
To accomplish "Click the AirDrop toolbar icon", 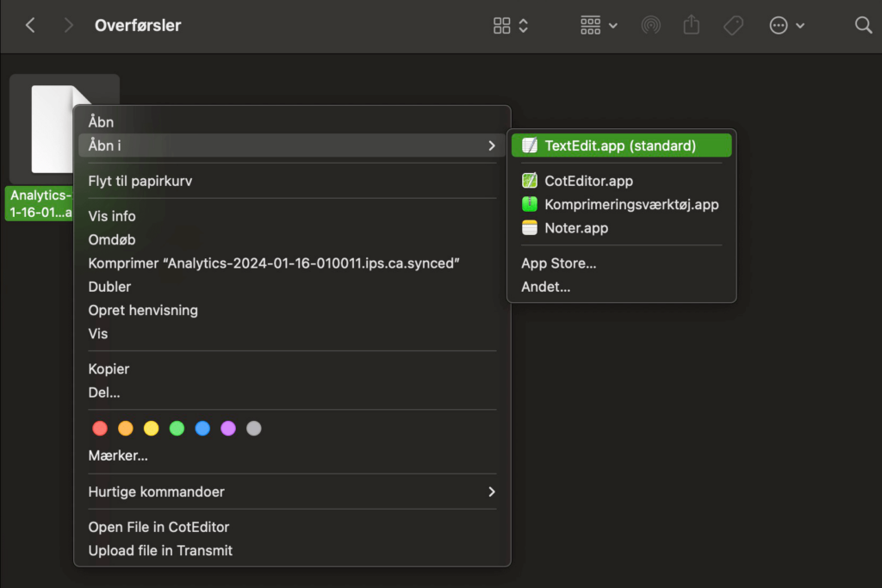I will (x=651, y=25).
